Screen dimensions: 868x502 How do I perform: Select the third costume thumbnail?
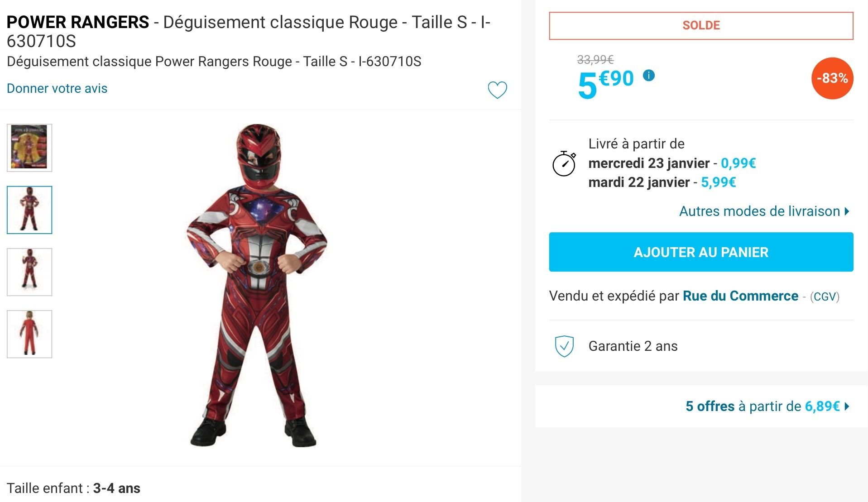pyautogui.click(x=29, y=272)
